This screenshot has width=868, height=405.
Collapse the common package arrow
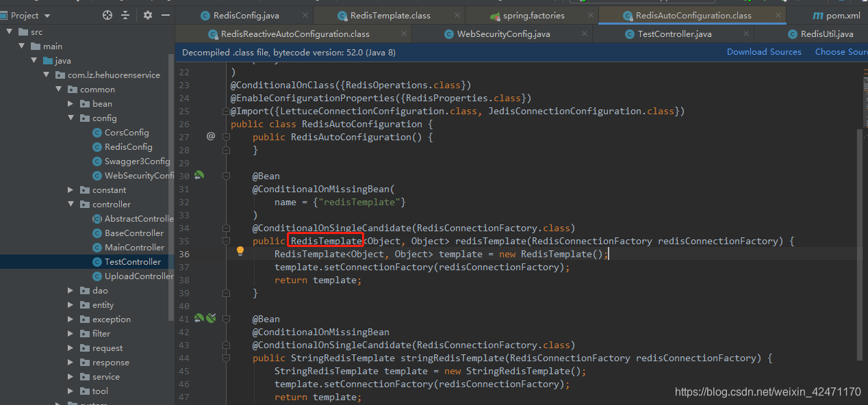[59, 90]
